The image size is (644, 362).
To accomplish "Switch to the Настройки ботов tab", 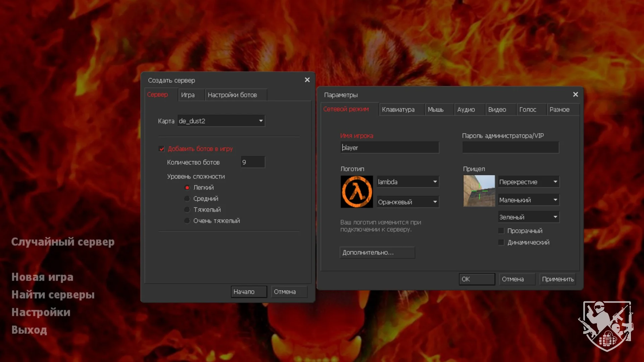I will [x=232, y=95].
